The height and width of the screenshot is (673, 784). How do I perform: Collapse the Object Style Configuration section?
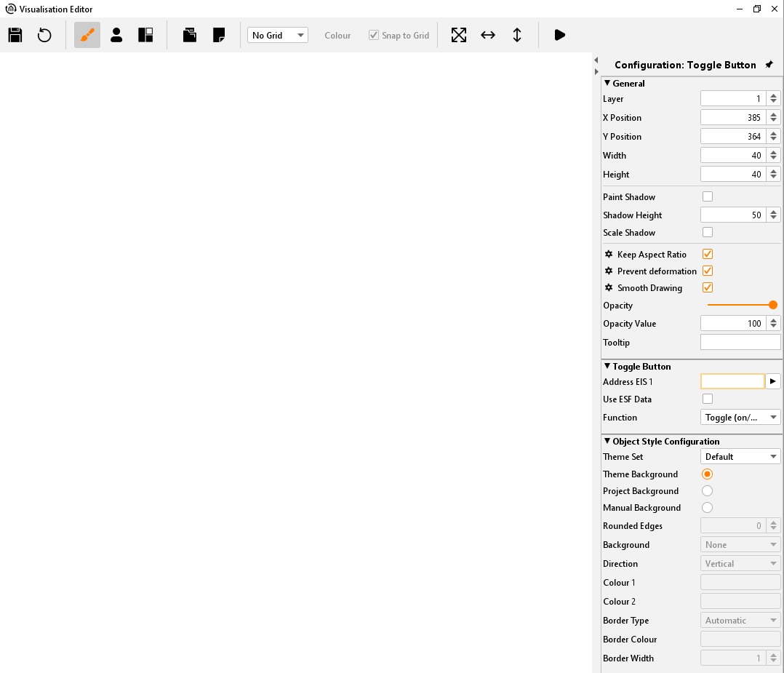[607, 441]
